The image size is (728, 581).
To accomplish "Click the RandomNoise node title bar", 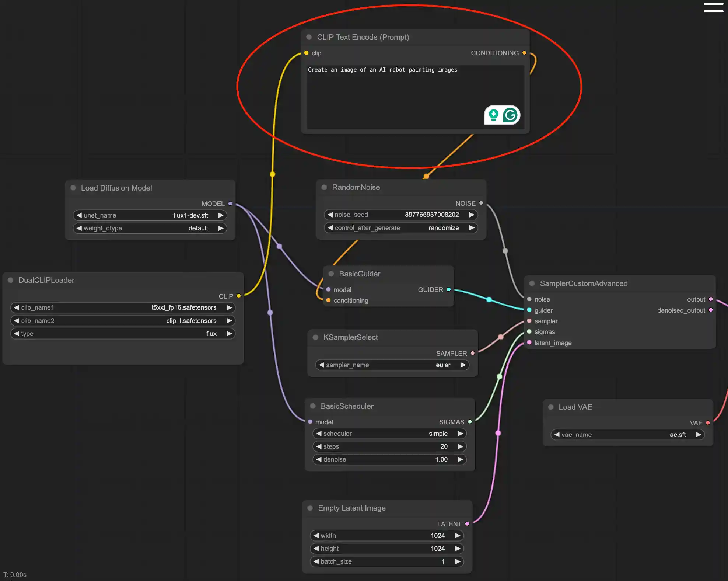I will (x=356, y=187).
